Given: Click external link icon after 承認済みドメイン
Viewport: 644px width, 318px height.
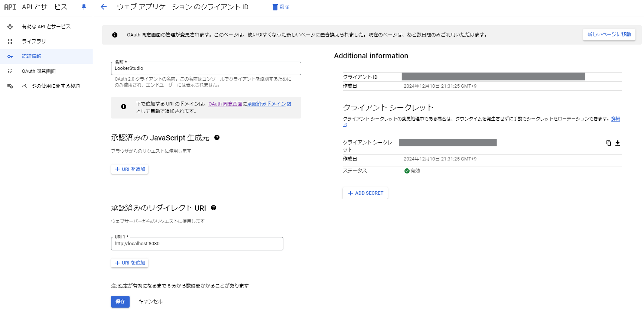Looking at the screenshot, I should tap(289, 104).
